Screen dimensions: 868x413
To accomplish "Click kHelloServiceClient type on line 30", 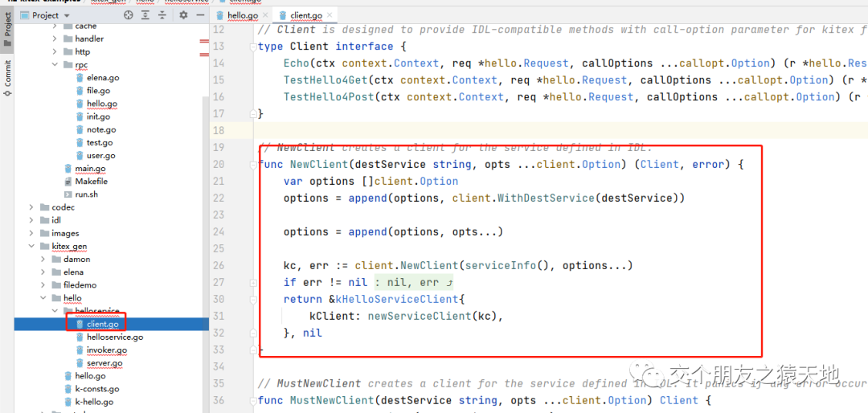I will coord(397,300).
